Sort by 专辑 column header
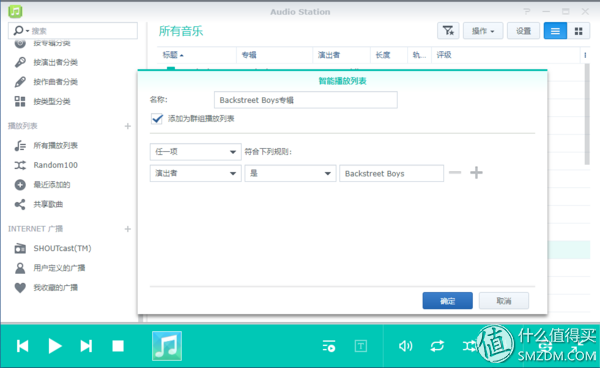This screenshot has width=600, height=368. pos(275,55)
